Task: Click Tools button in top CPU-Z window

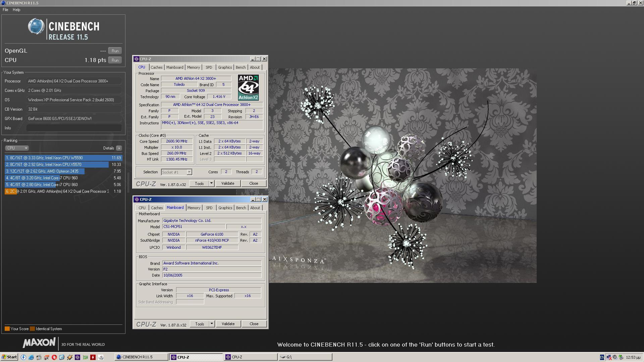Action: (x=199, y=183)
